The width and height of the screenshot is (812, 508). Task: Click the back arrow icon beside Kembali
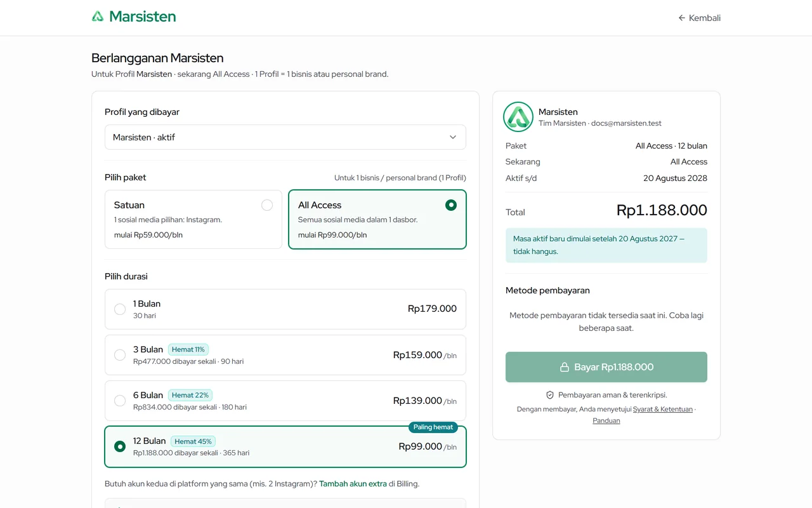[682, 18]
